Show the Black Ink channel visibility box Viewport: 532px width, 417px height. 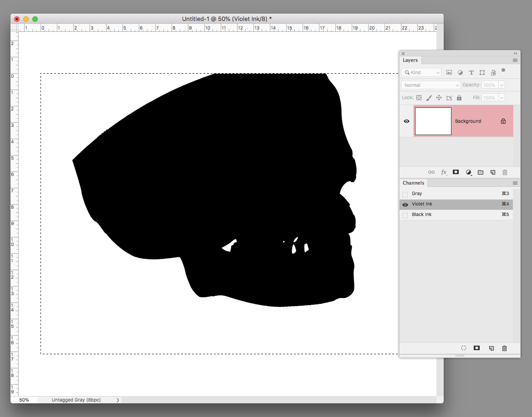tap(405, 215)
